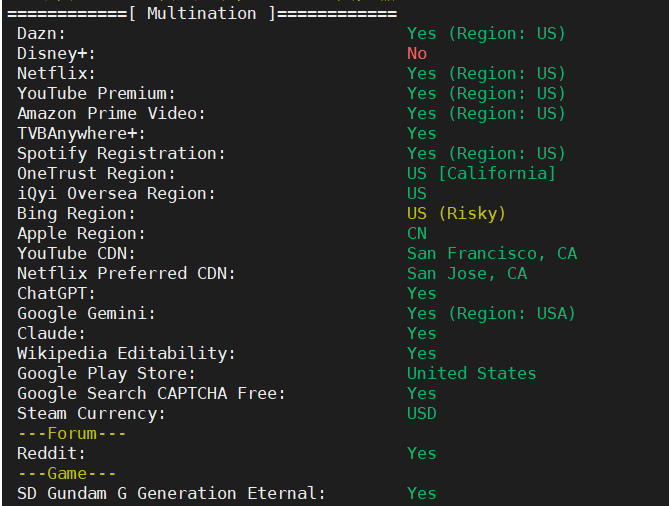Click the Google Gemini label

click(86, 313)
